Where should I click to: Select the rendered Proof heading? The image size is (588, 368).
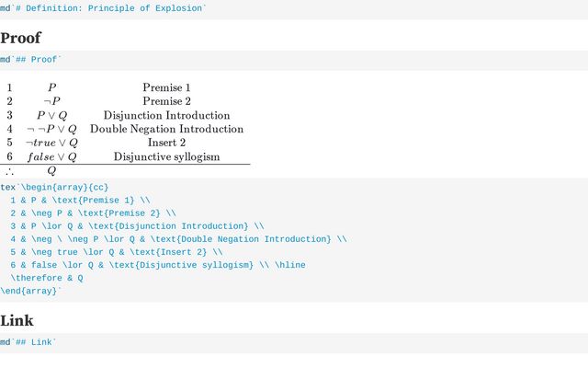coord(20,38)
